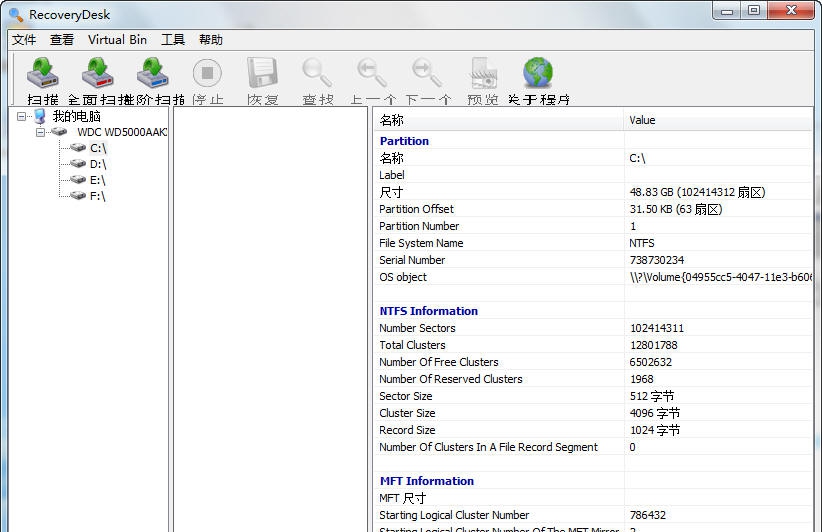Go to 下一个 (Next) search result
This screenshot has width=822, height=532.
tap(427, 76)
